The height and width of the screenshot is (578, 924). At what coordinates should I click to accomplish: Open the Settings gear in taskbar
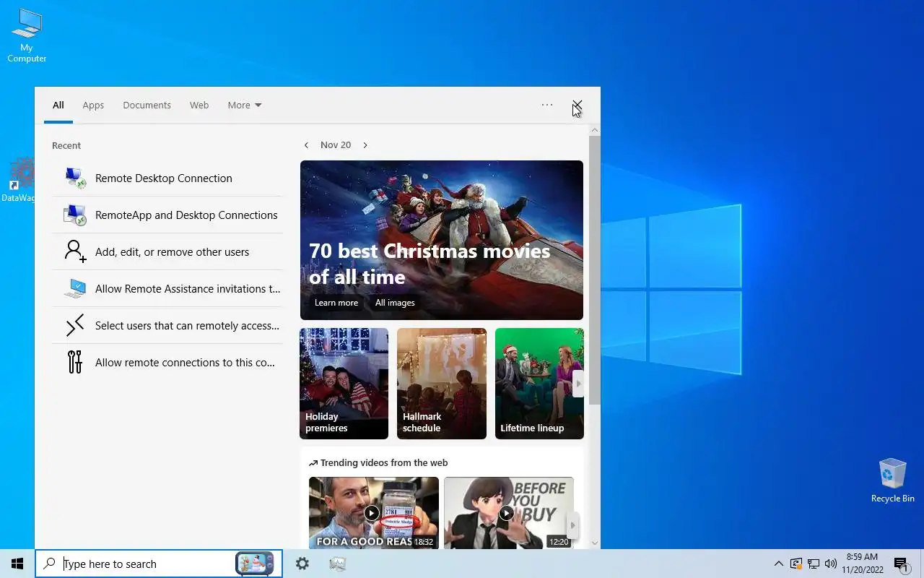[302, 564]
